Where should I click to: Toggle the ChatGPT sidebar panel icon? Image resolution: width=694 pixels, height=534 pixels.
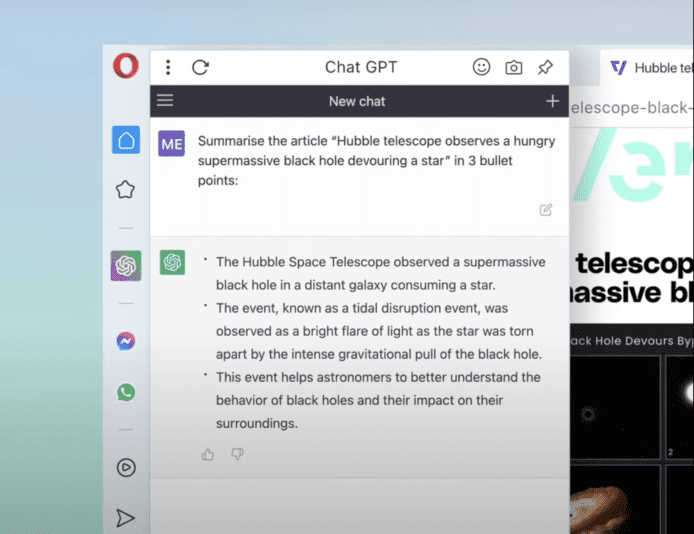point(126,266)
